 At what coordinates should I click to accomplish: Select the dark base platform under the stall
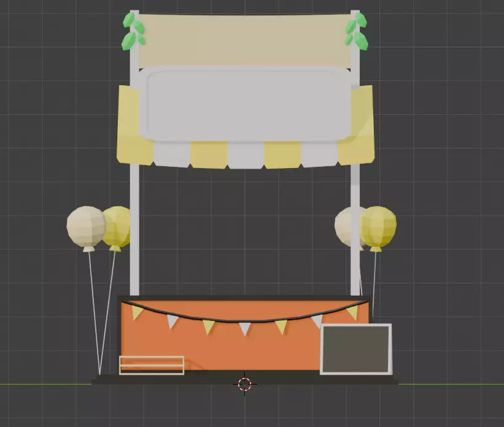pos(245,380)
